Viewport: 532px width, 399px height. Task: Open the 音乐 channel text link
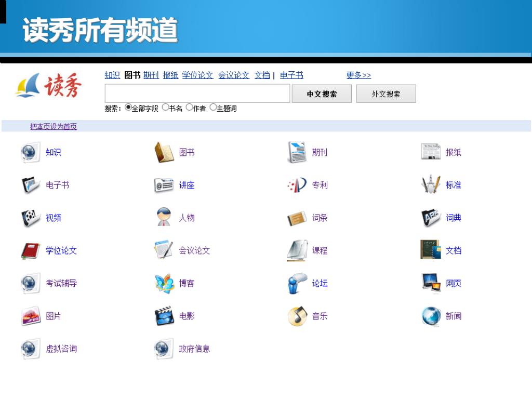click(x=320, y=316)
